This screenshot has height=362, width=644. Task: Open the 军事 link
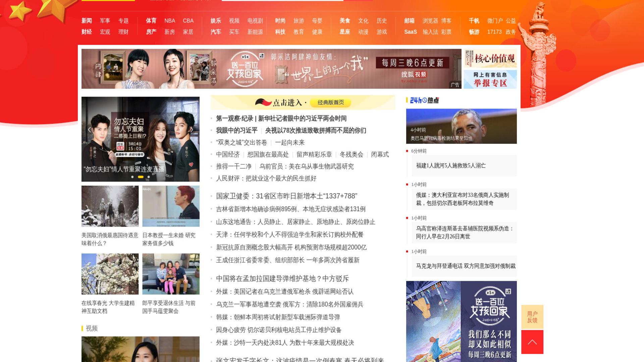[105, 21]
